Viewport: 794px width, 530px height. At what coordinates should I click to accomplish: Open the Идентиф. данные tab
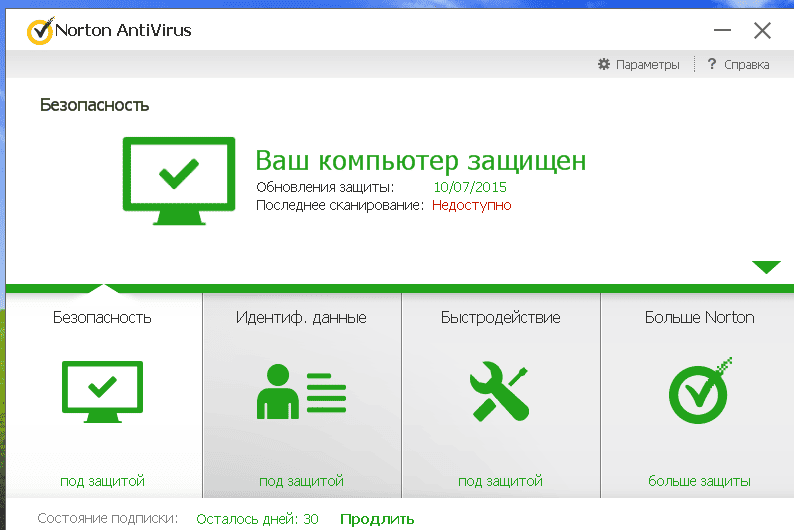click(x=301, y=317)
